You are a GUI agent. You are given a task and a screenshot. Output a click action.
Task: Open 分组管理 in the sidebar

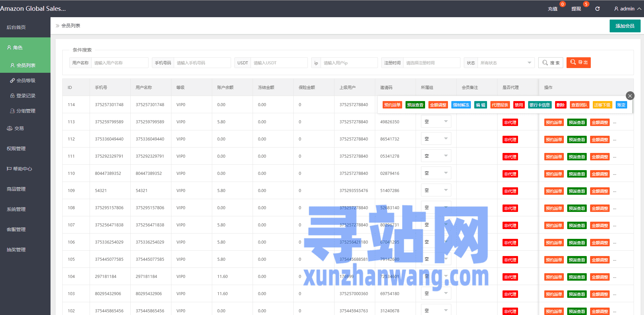pos(25,111)
